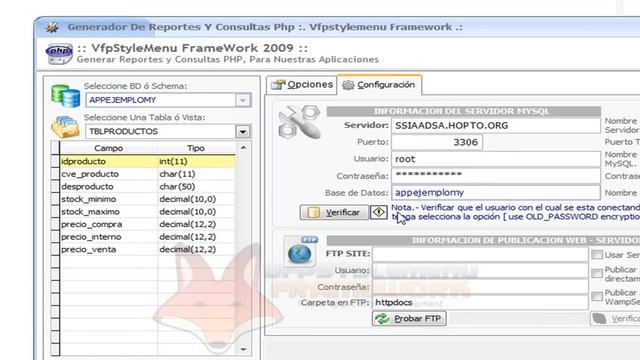
Task: Select the stock_minimo row
Action: click(147, 199)
